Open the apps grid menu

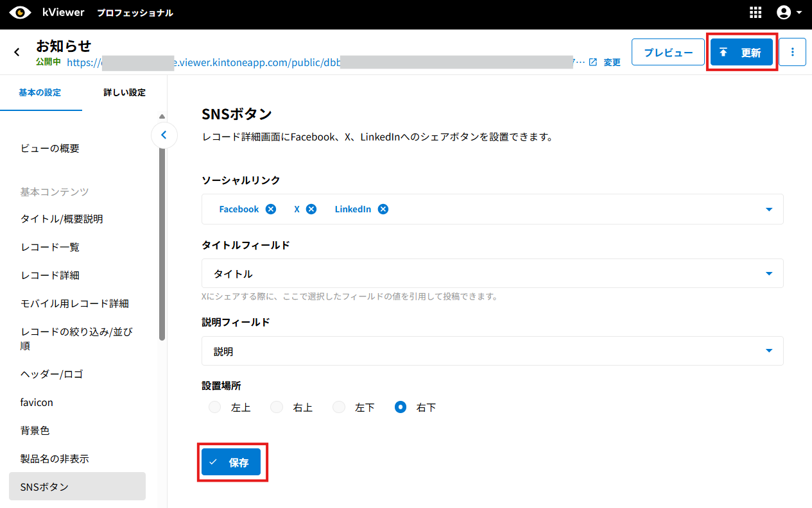tap(756, 13)
